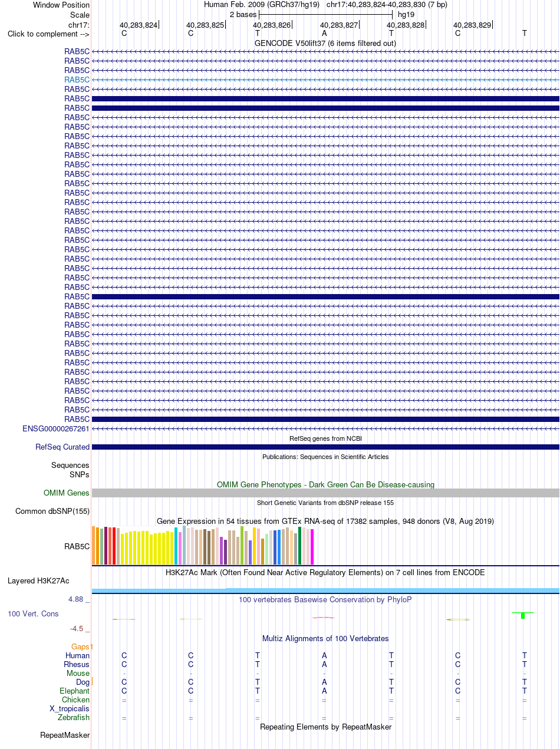The height and width of the screenshot is (749, 560).
Task: Select the Mouse alignment row label
Action: [x=78, y=674]
